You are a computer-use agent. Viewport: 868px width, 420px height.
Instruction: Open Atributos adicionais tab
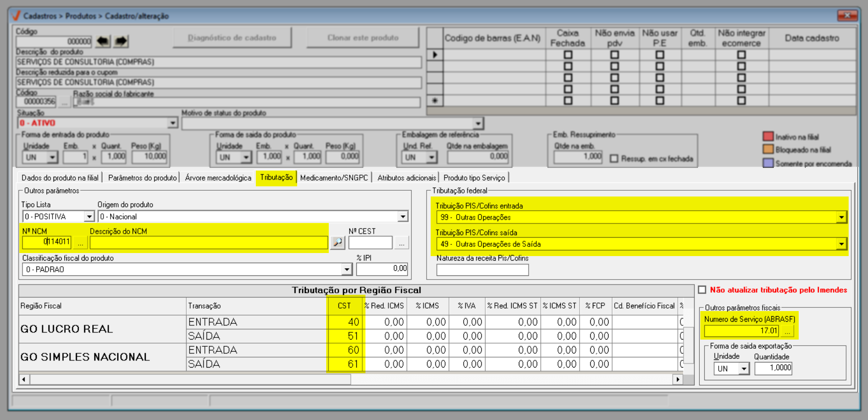[x=407, y=178]
